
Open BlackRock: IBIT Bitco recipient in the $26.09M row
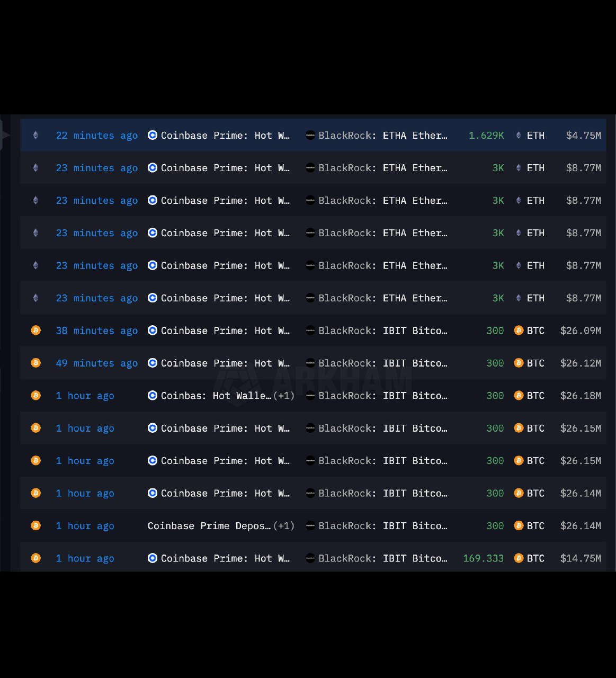tap(383, 331)
